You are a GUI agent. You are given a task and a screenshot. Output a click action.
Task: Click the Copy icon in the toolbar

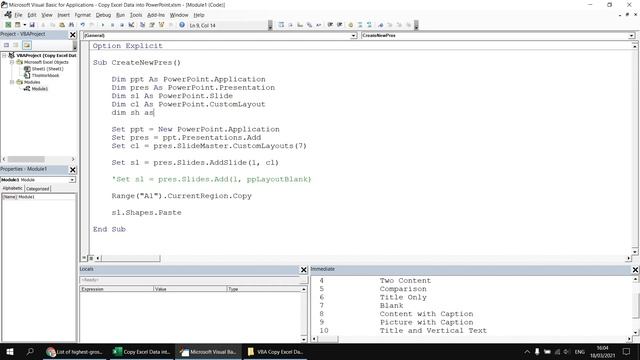52,25
